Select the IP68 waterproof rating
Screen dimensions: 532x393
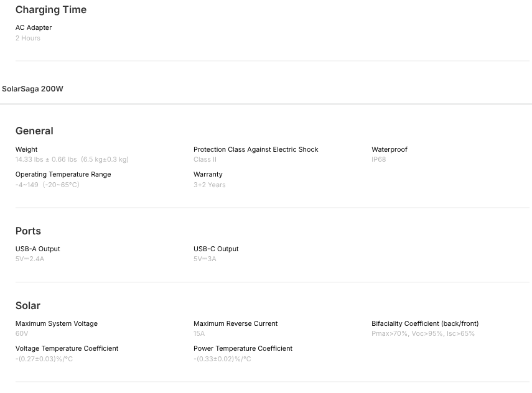click(378, 159)
